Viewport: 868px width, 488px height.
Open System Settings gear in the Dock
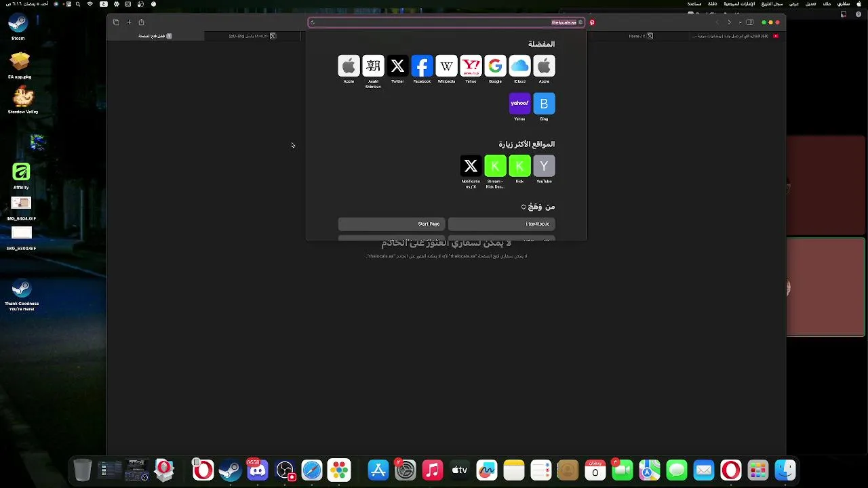(x=406, y=470)
